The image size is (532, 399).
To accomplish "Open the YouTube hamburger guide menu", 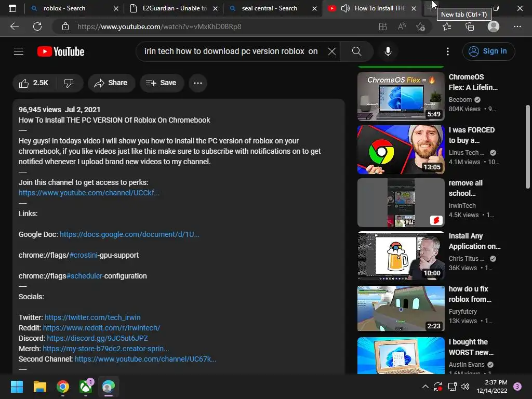I will click(x=19, y=51).
